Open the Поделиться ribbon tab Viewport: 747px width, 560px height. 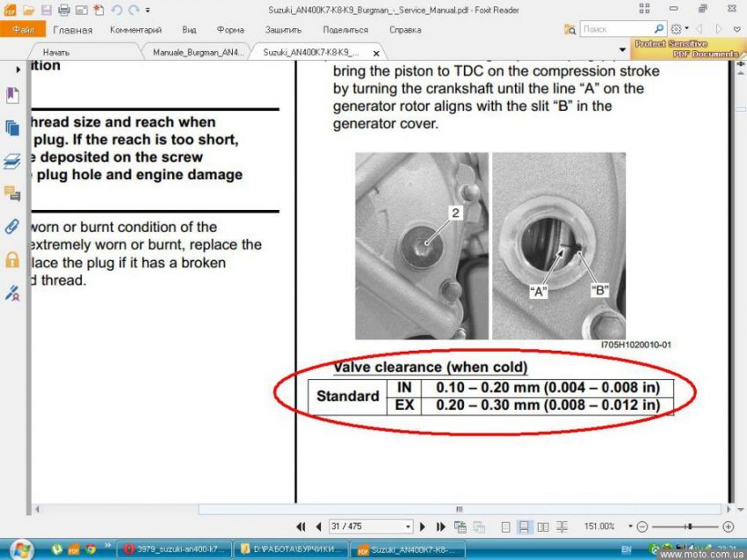click(x=345, y=30)
